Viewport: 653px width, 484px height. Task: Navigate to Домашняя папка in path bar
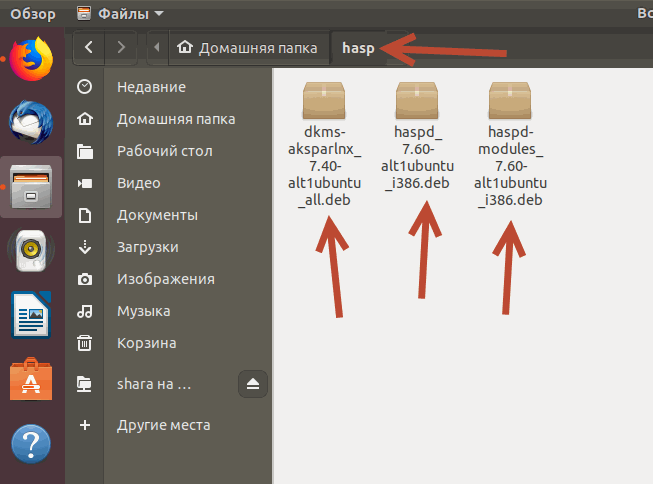248,47
